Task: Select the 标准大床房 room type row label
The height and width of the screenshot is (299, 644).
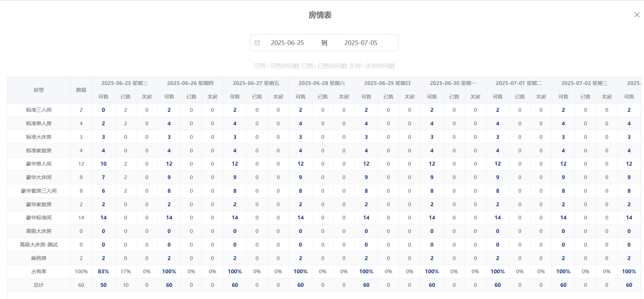Action: point(39,137)
